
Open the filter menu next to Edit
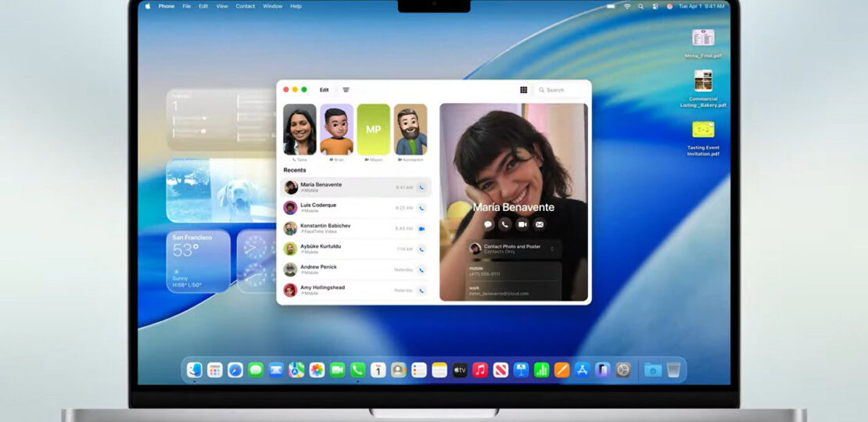pyautogui.click(x=346, y=90)
